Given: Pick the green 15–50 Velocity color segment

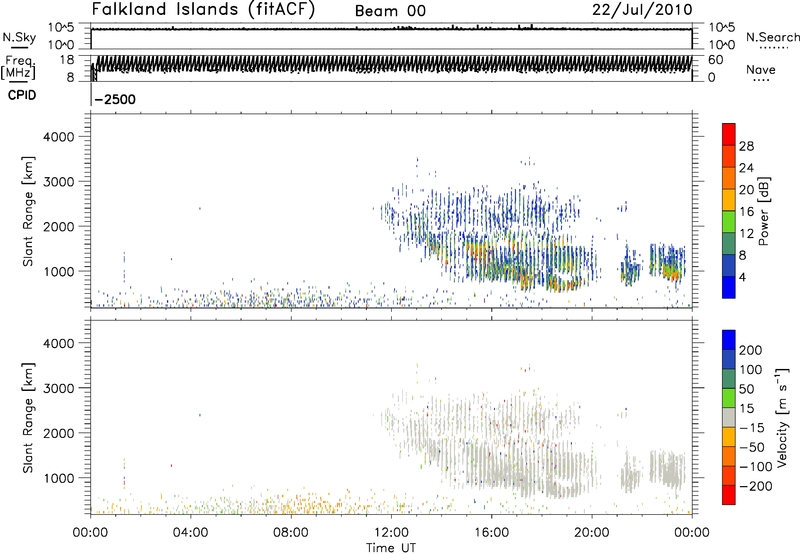Looking at the screenshot, I should pos(729,398).
